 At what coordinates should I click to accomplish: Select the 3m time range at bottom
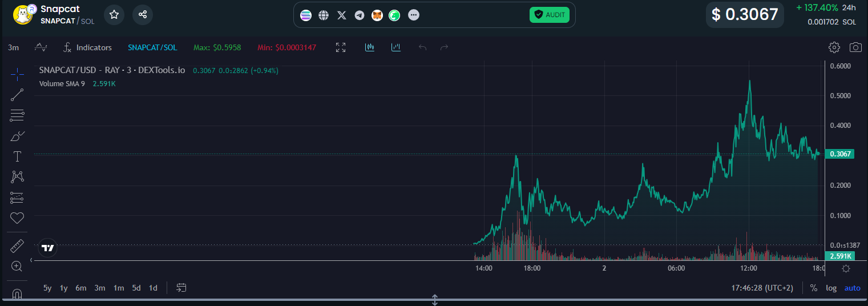click(100, 288)
